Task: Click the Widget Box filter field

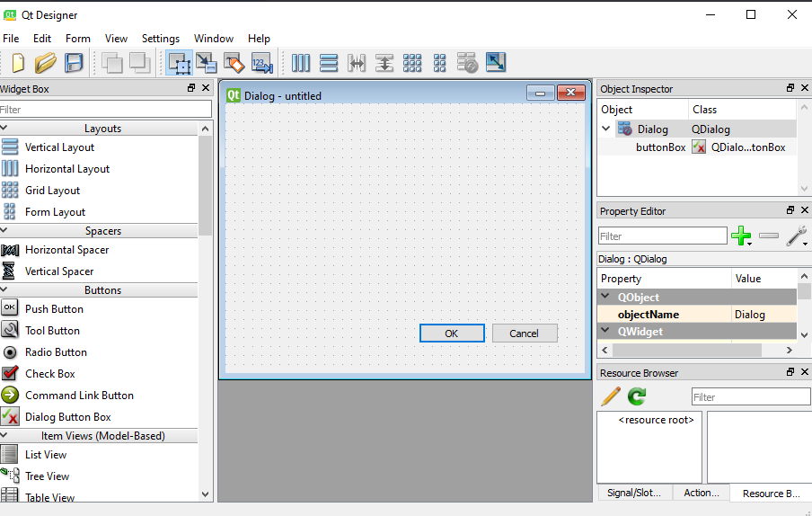Action: (105, 110)
